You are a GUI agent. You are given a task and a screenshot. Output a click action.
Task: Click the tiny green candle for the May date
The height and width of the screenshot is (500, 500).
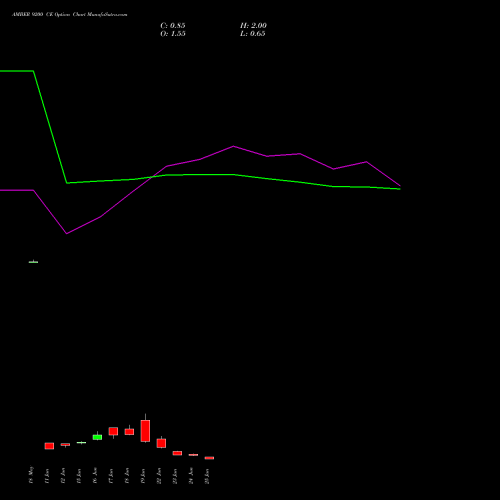(33, 262)
